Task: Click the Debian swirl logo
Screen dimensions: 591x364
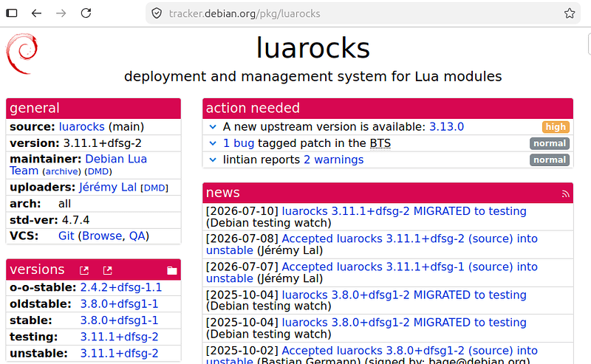Action: [22, 53]
